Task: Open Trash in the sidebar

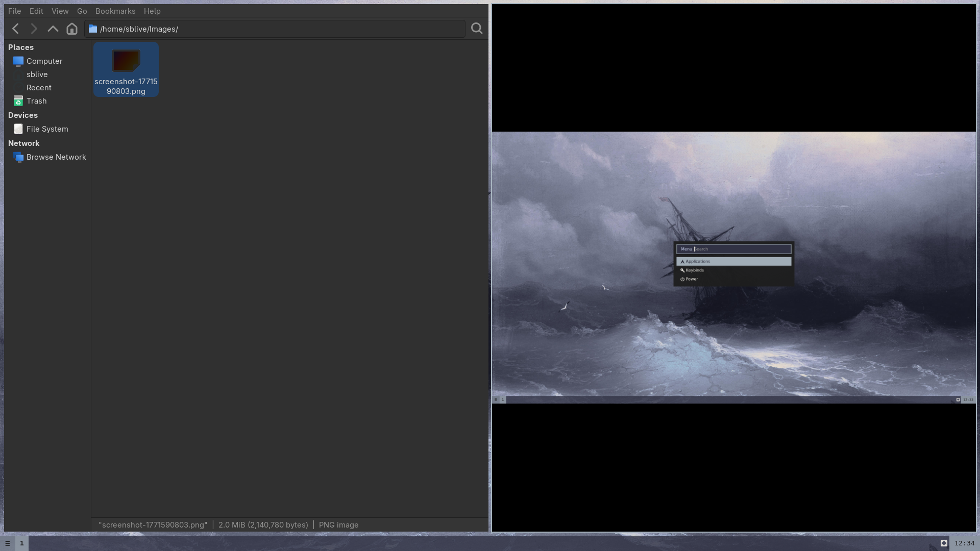Action: [x=36, y=101]
